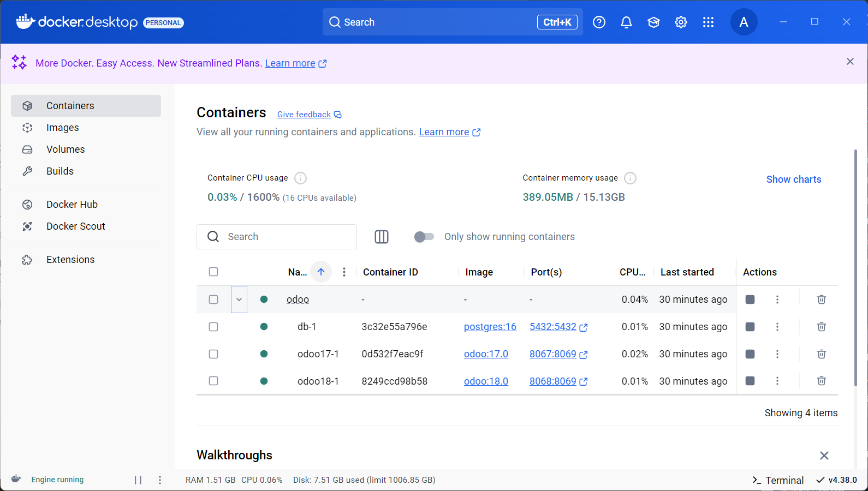Viewport: 868px width, 491px height.
Task: Open more actions for odoo18-1
Action: click(777, 381)
